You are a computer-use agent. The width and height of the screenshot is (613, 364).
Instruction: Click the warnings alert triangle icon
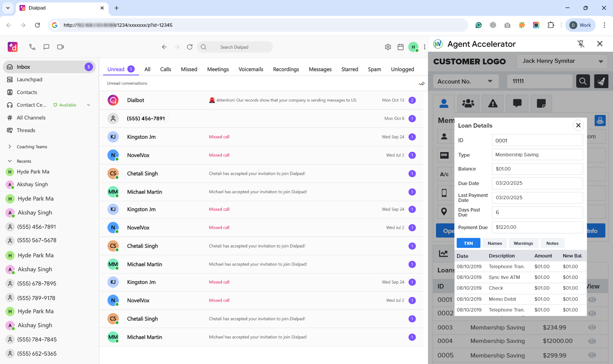point(493,103)
